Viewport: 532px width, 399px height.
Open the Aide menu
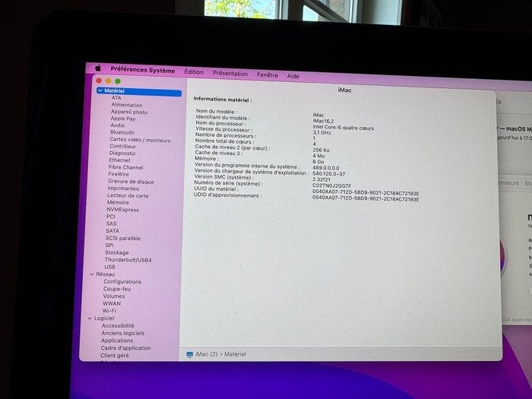[293, 76]
